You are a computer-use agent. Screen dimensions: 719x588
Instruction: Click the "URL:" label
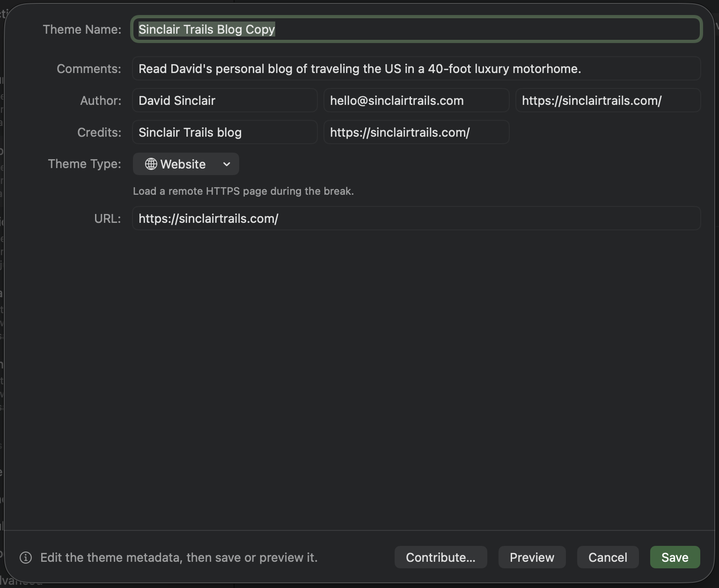coord(108,218)
